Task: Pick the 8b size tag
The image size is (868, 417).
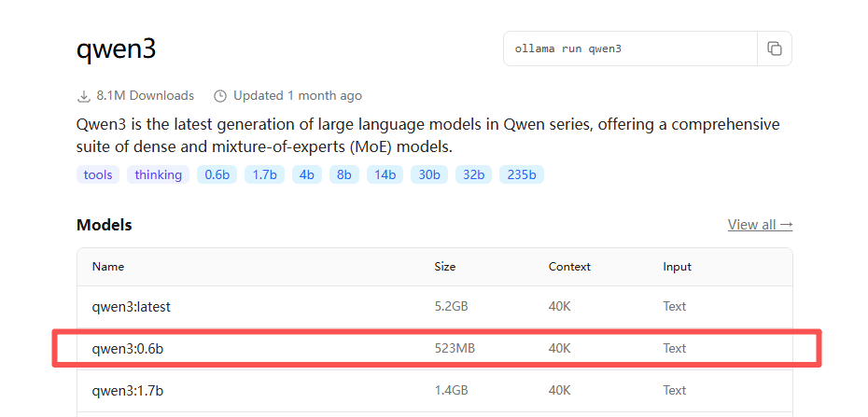Action: point(343,174)
